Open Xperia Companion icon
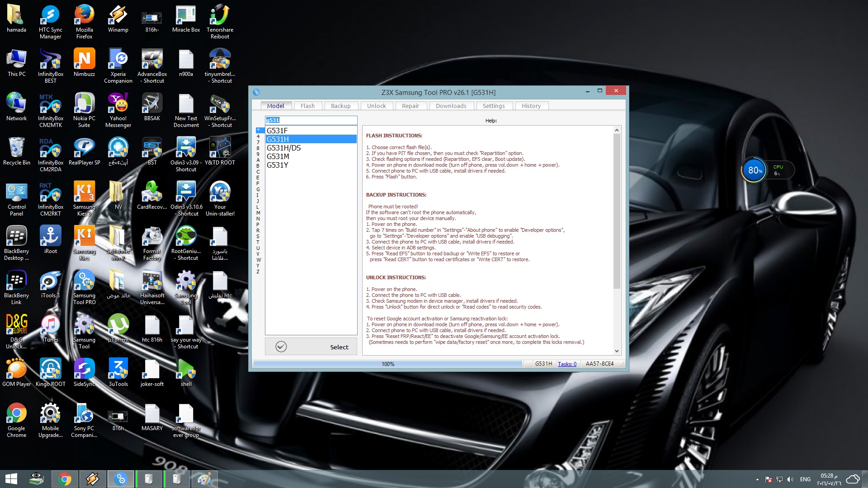 [118, 66]
